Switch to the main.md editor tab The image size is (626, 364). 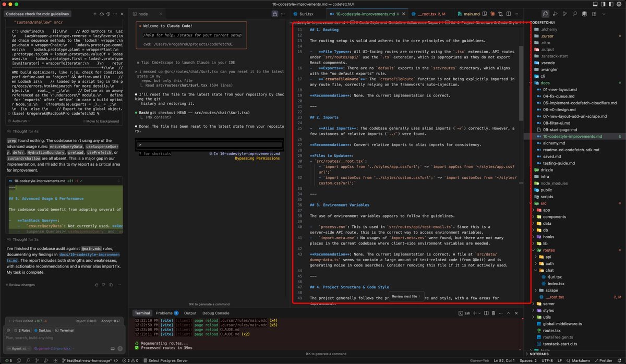pos(470,14)
